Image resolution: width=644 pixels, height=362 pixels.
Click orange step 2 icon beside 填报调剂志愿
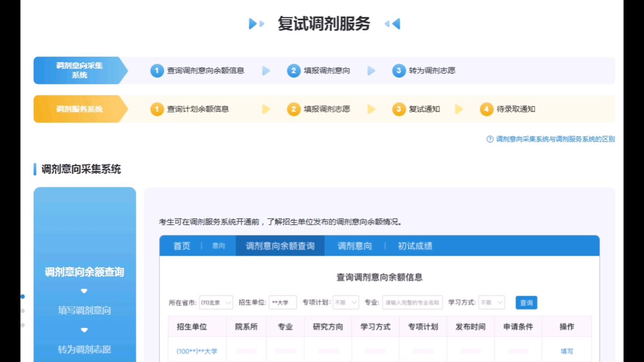click(294, 109)
